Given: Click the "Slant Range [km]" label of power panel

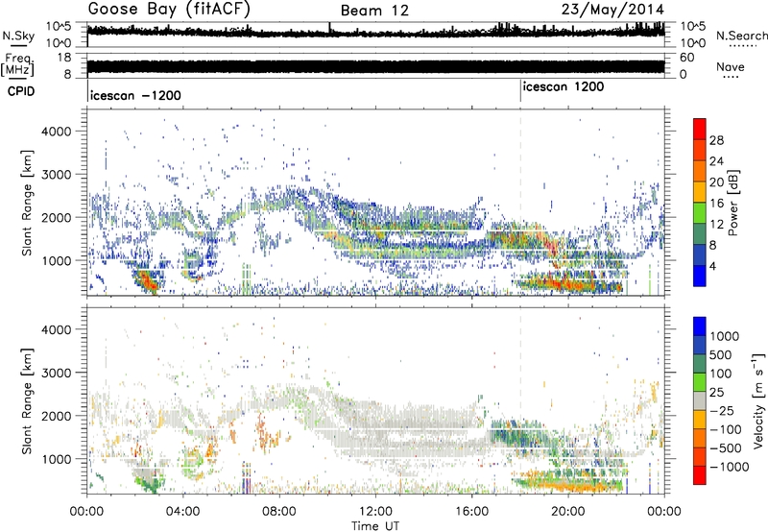Looking at the screenshot, I should (x=27, y=203).
